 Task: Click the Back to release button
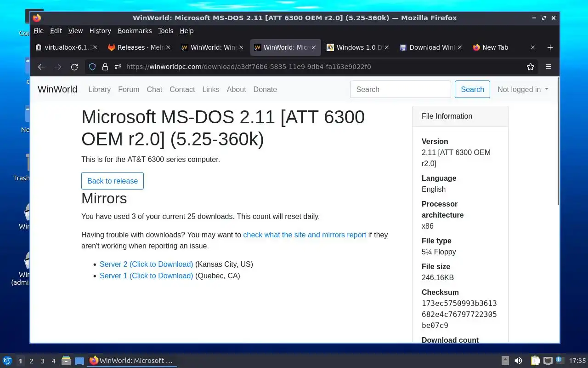[113, 181]
